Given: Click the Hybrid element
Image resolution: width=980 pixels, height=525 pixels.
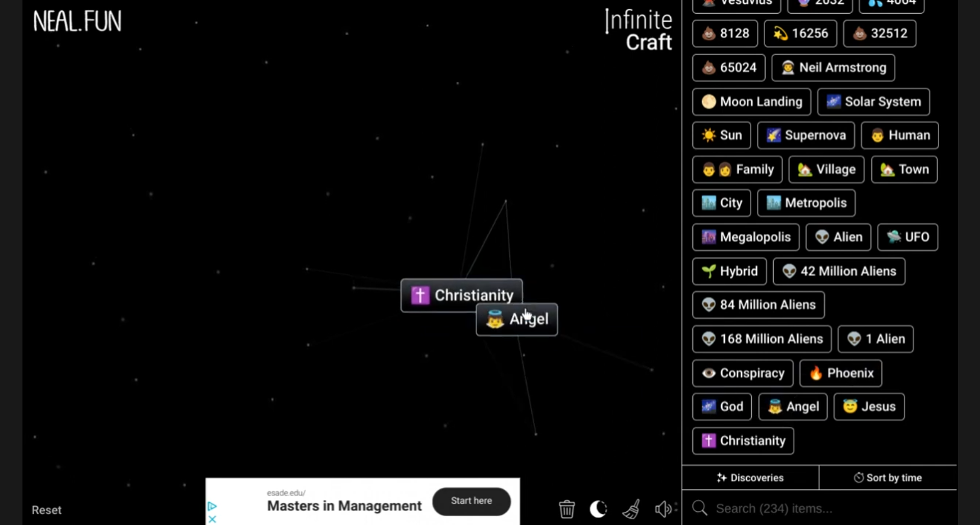Looking at the screenshot, I should [729, 271].
